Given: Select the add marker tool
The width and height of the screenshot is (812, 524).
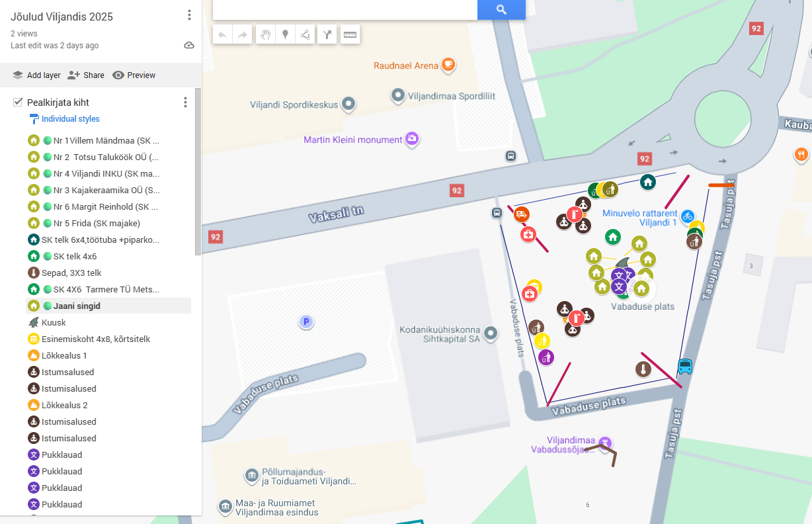Looking at the screenshot, I should pos(285,35).
